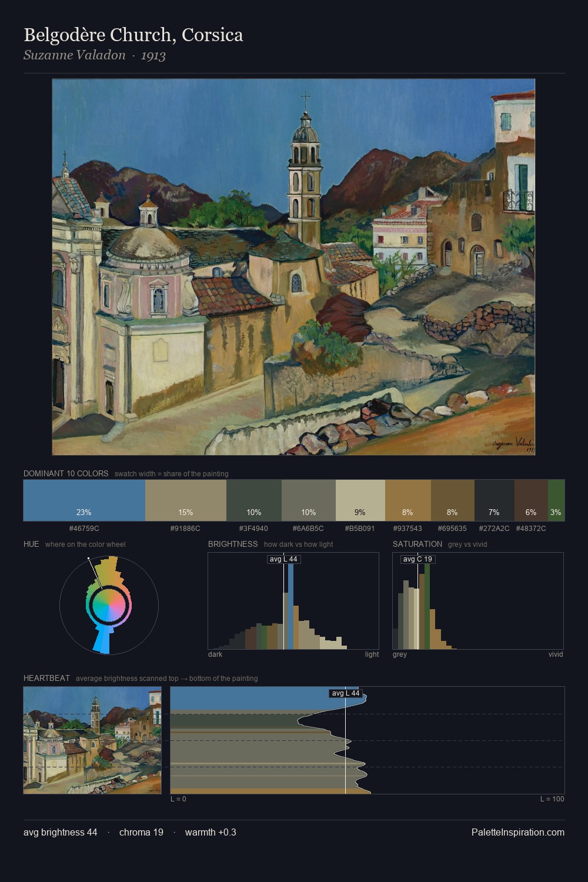Click the 'BRIGHTNESS' section heading
The image size is (588, 882).
point(233,544)
